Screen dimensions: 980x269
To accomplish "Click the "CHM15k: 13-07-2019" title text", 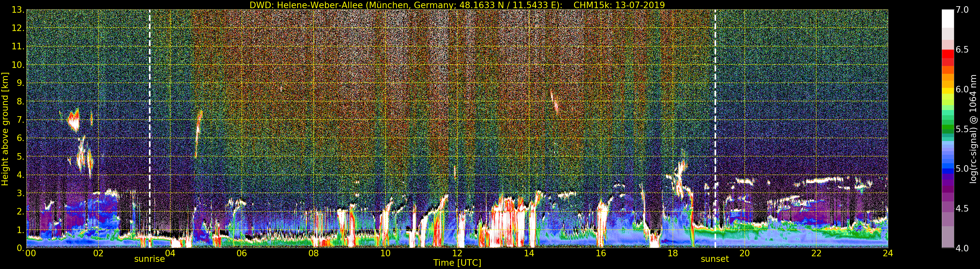I will click(619, 5).
